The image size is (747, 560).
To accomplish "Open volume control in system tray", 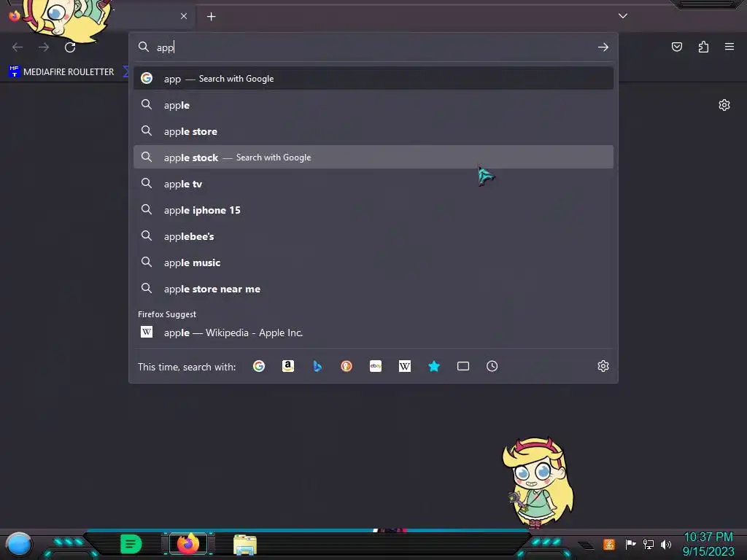I will pos(666,544).
